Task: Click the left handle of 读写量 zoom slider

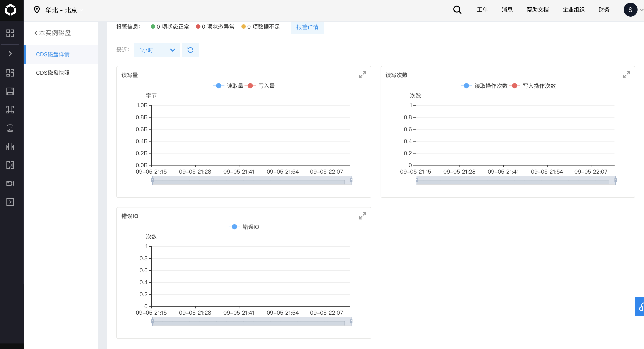Action: point(152,180)
